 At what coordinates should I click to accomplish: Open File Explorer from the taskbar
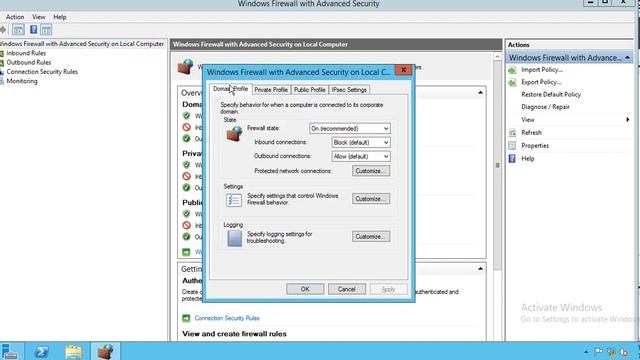point(73,351)
